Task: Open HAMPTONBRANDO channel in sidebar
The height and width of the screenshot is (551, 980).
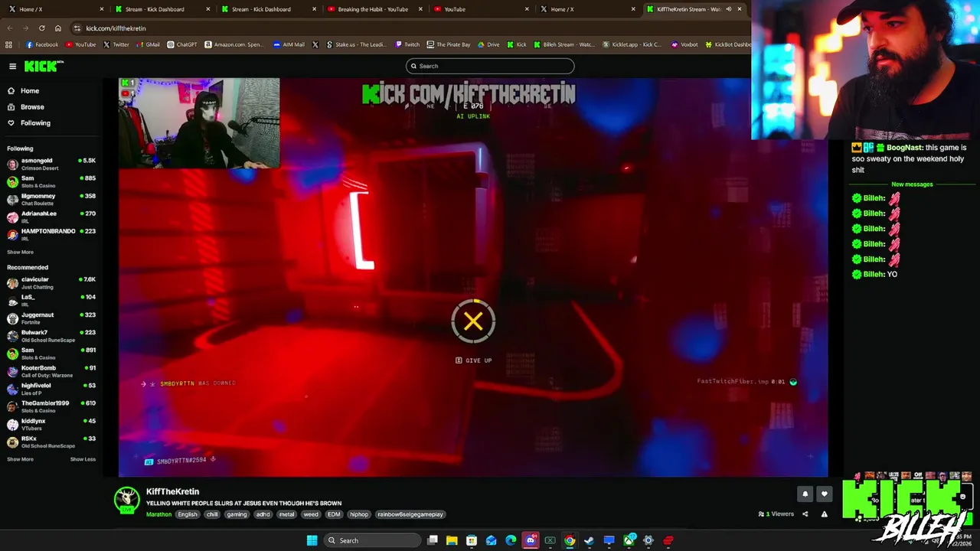Action: 51,234
